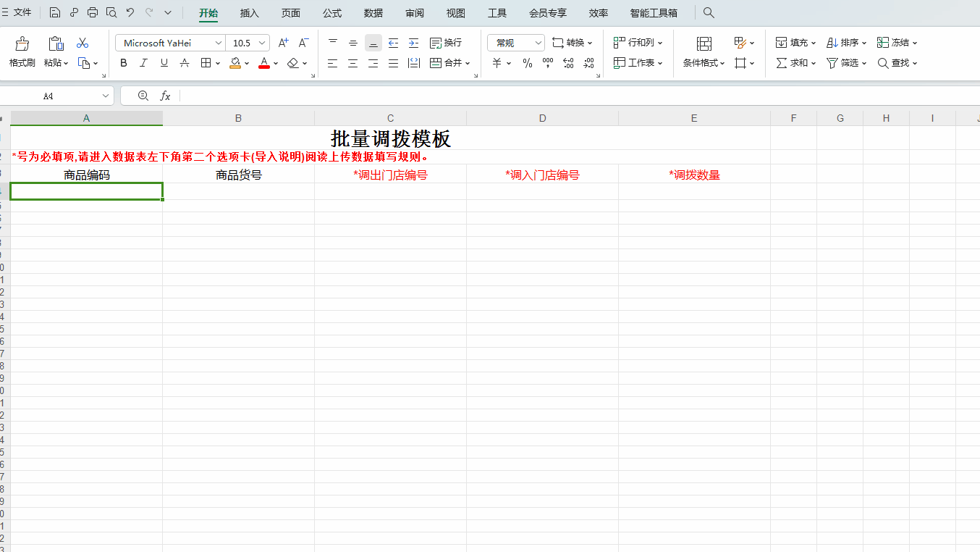Viewport: 980px width, 552px height.
Task: Click the red font color swatch
Action: pos(264,63)
